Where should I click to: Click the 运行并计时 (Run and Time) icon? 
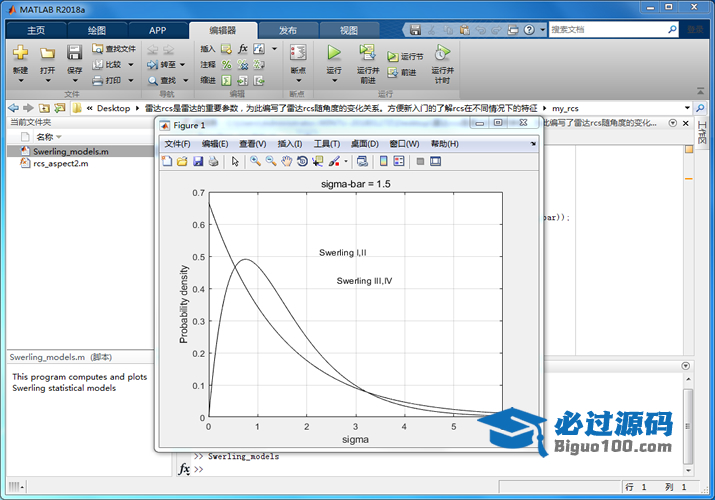tap(442, 52)
